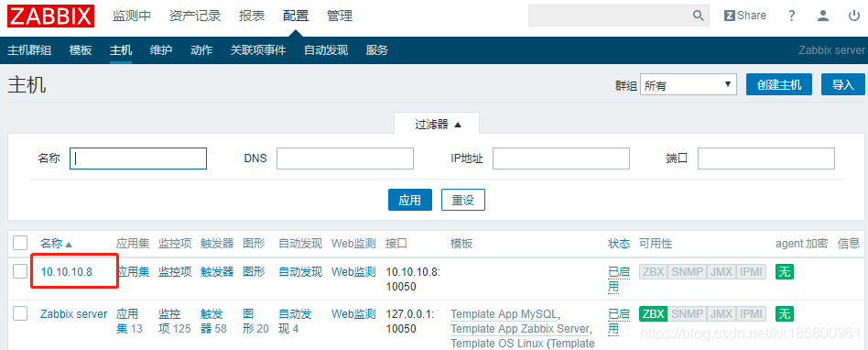Click the ZBX availability badge for 10.10.10.8

pos(653,272)
